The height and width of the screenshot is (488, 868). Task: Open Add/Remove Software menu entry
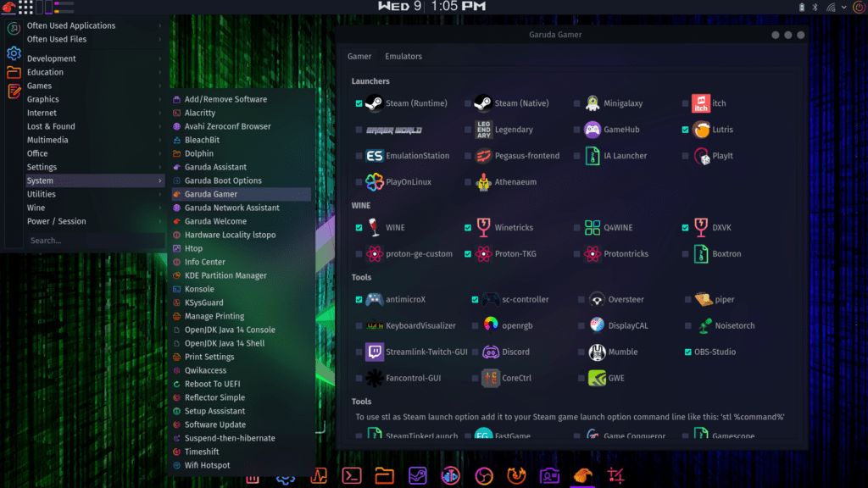[225, 99]
